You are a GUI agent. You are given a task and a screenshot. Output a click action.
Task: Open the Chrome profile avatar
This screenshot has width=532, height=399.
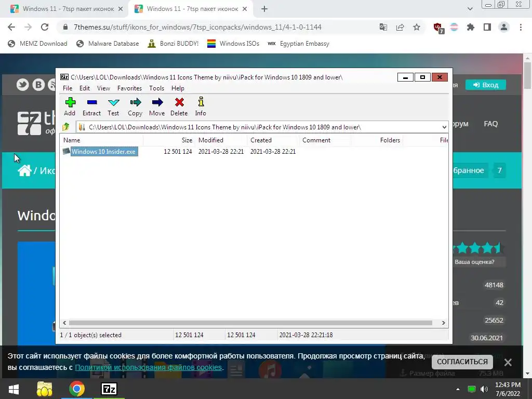click(x=504, y=27)
